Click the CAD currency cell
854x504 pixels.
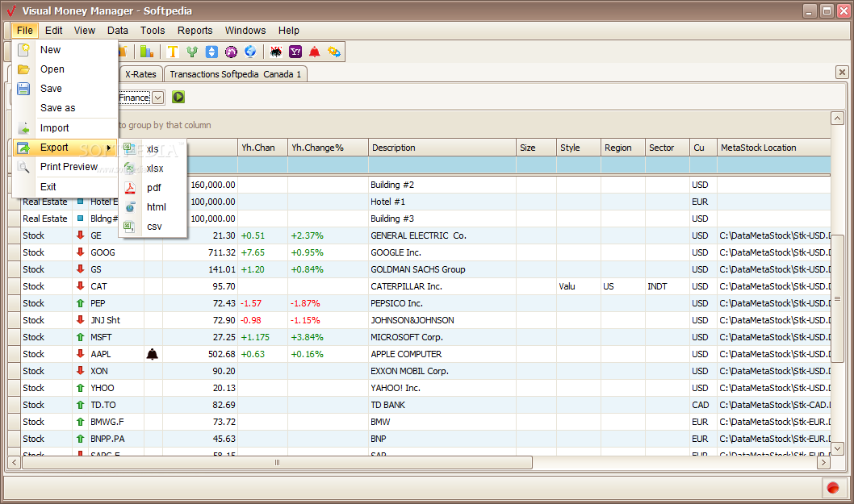[x=703, y=405]
